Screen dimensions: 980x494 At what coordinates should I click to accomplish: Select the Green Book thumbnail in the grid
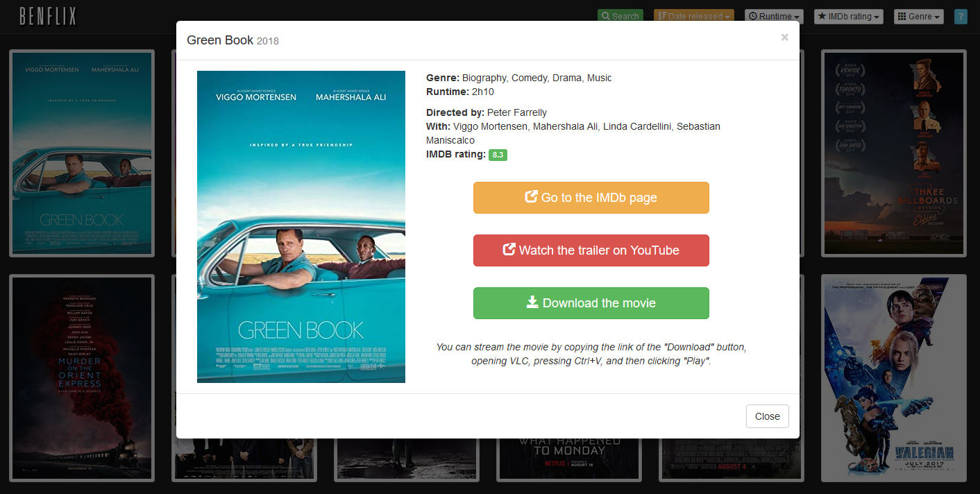point(82,153)
